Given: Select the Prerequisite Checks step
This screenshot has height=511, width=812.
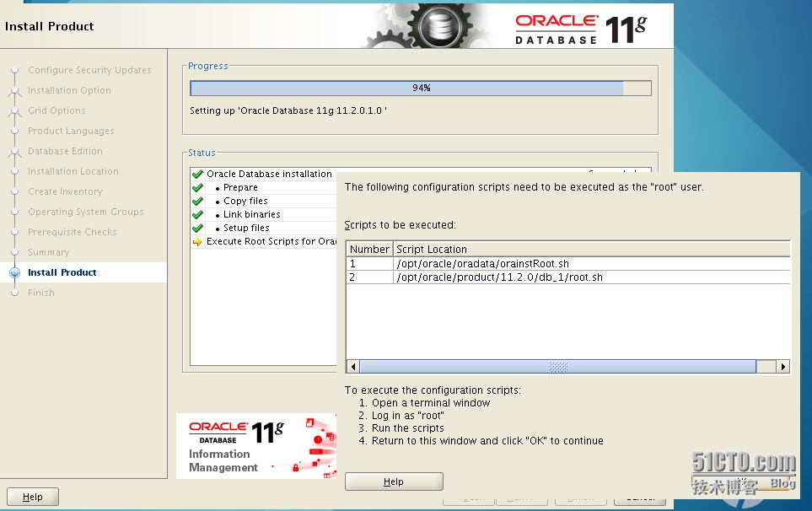Looking at the screenshot, I should point(73,231).
